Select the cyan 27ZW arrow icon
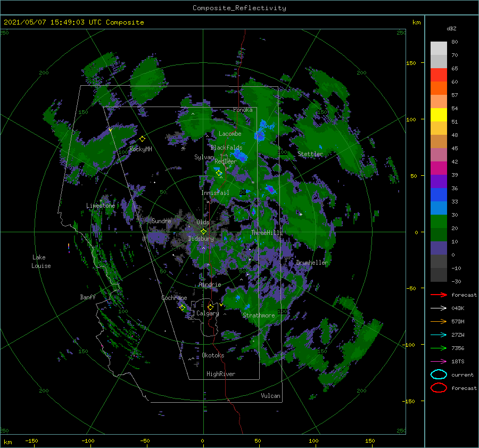 (439, 335)
